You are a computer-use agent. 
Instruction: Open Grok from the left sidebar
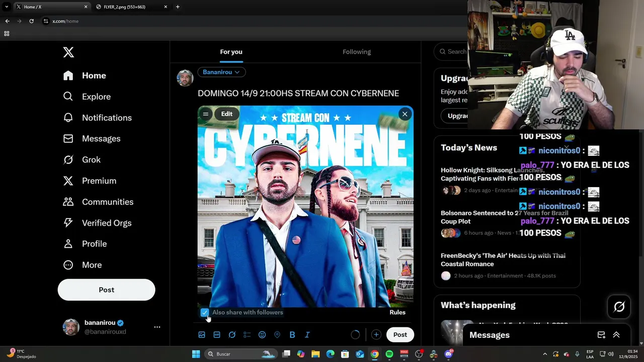point(82,159)
